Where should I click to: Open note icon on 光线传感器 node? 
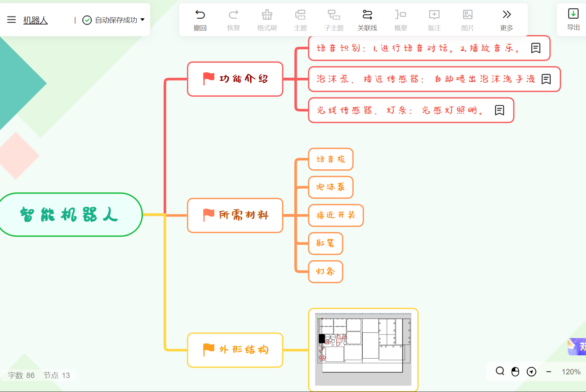499,110
